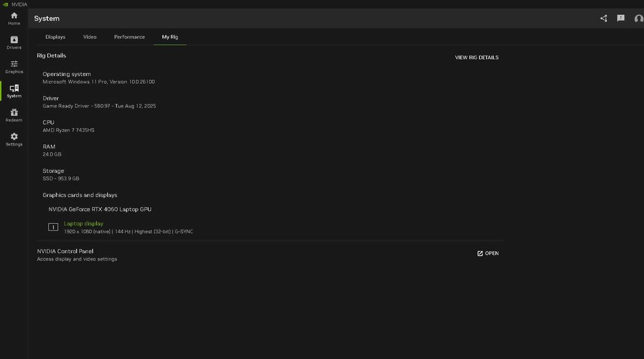Image resolution: width=644 pixels, height=359 pixels.
Task: Select the System sidebar item
Action: click(x=14, y=91)
